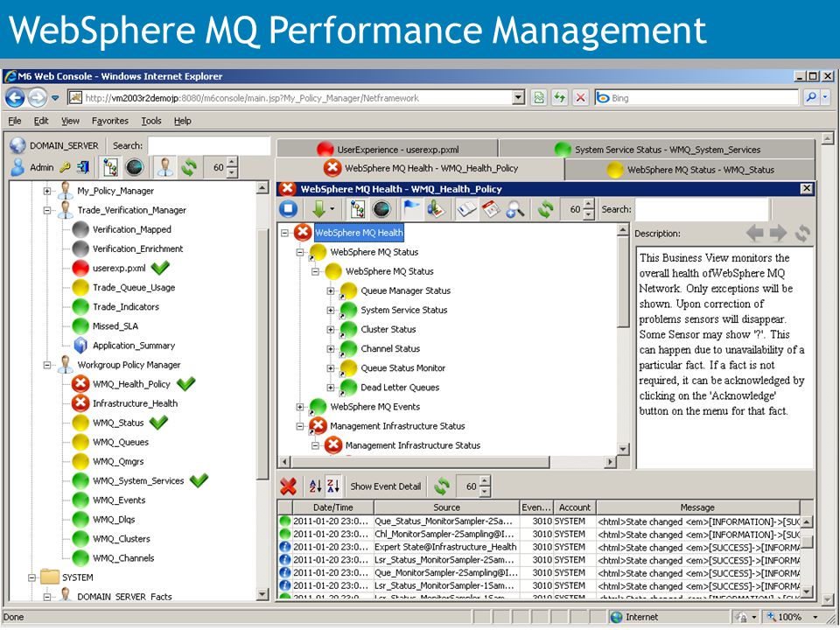Click the key icon next to Admin
The height and width of the screenshot is (630, 840).
pyautogui.click(x=64, y=168)
